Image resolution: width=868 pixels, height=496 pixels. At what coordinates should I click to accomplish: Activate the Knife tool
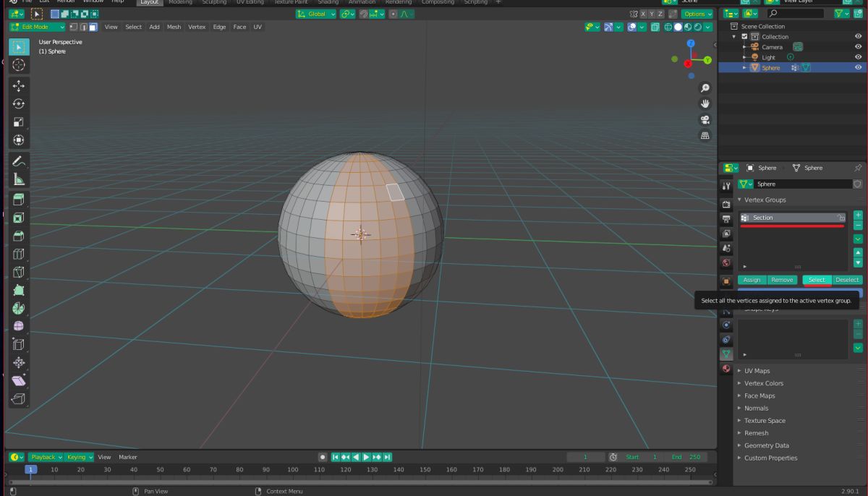coord(19,272)
